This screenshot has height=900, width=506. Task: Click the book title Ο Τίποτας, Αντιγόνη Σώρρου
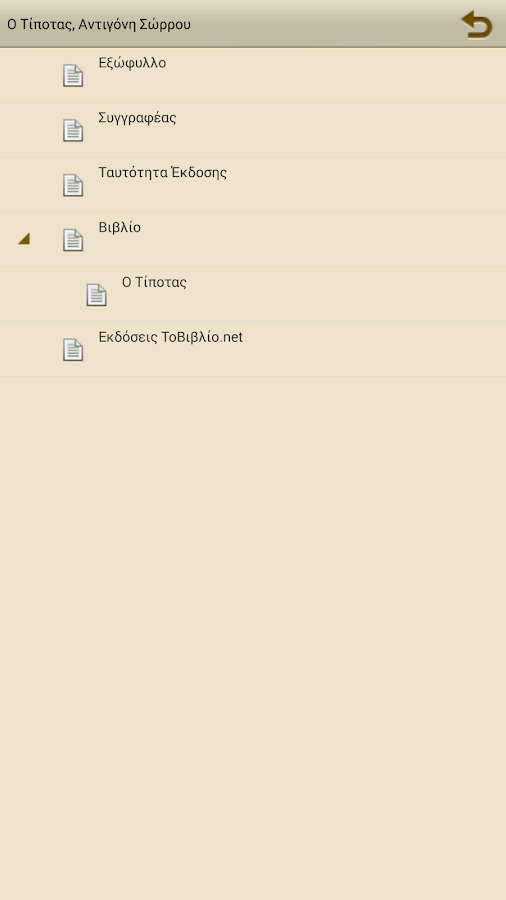99,24
